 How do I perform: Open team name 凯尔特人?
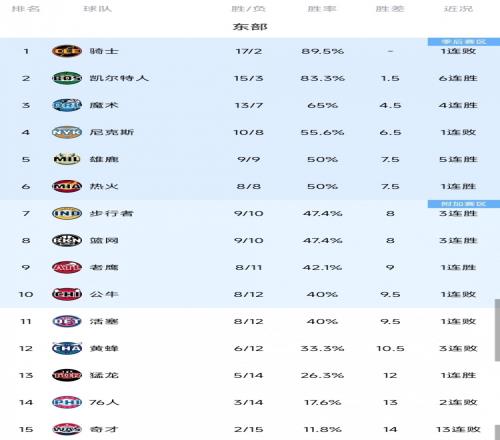(x=119, y=78)
